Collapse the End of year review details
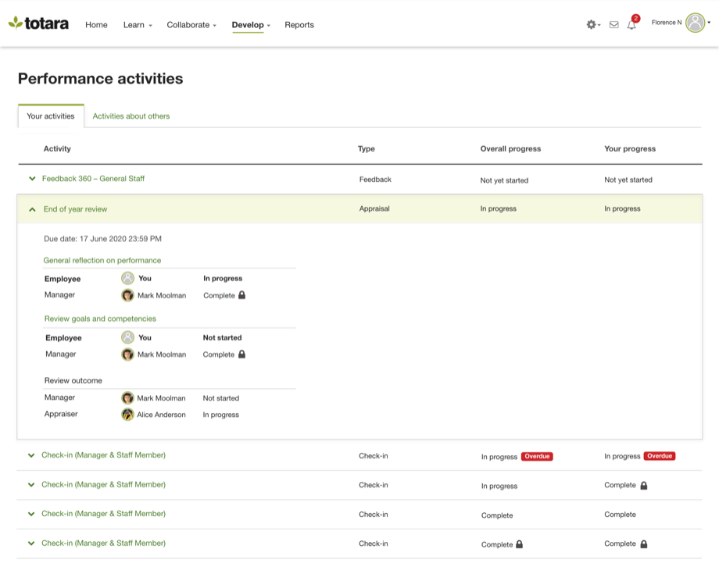This screenshot has width=719, height=588. [31, 209]
